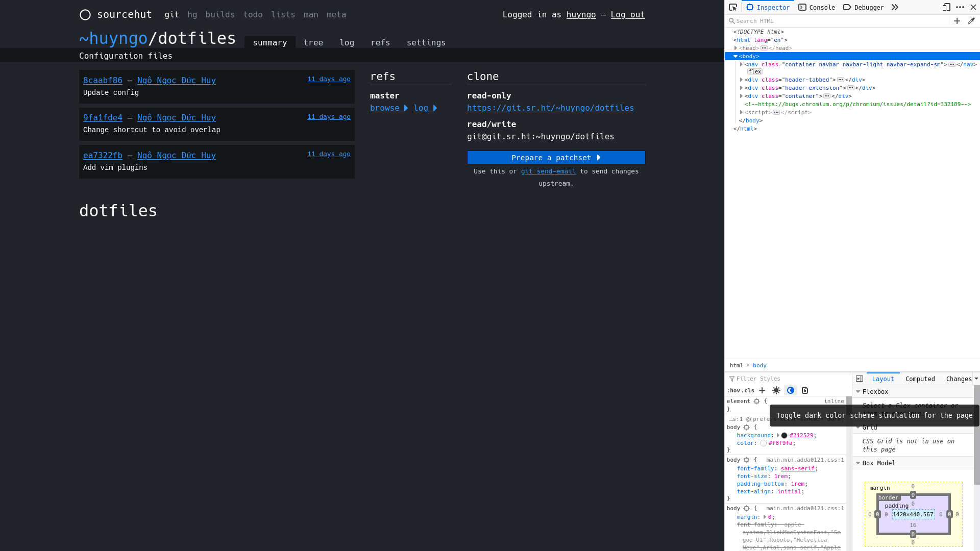980x551 pixels.
Task: Add a new CSS rule
Action: point(762,390)
